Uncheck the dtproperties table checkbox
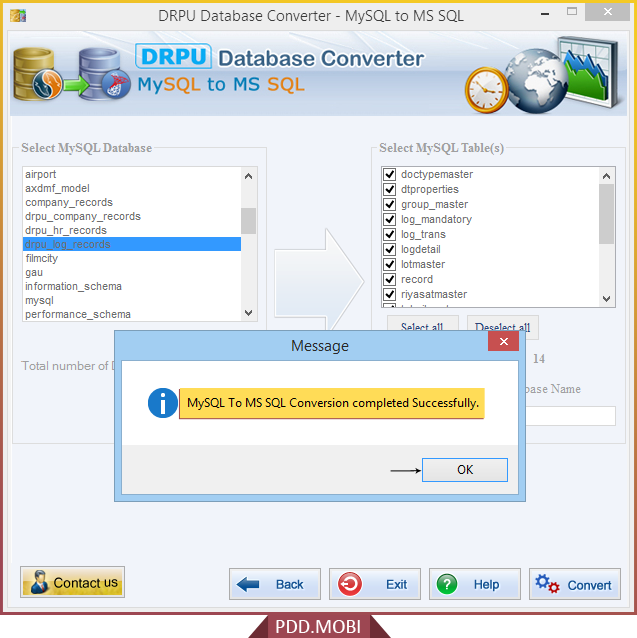The width and height of the screenshot is (637, 638). coord(390,189)
